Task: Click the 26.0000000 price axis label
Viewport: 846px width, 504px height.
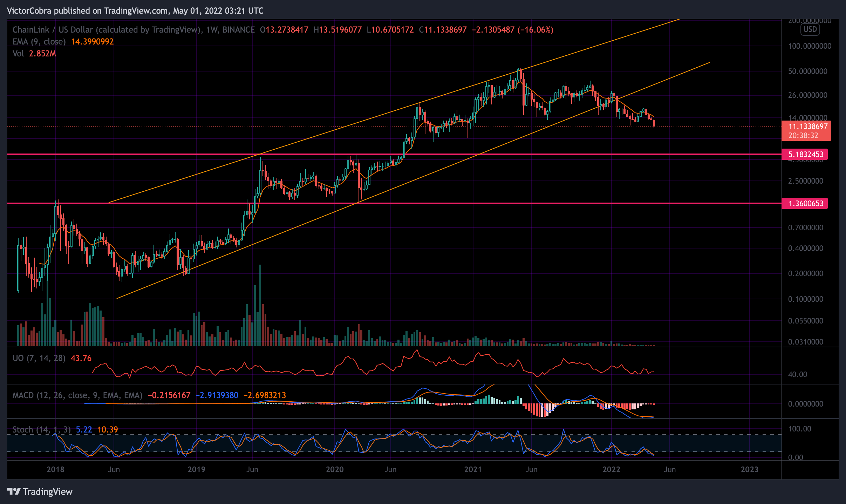Action: pos(807,95)
